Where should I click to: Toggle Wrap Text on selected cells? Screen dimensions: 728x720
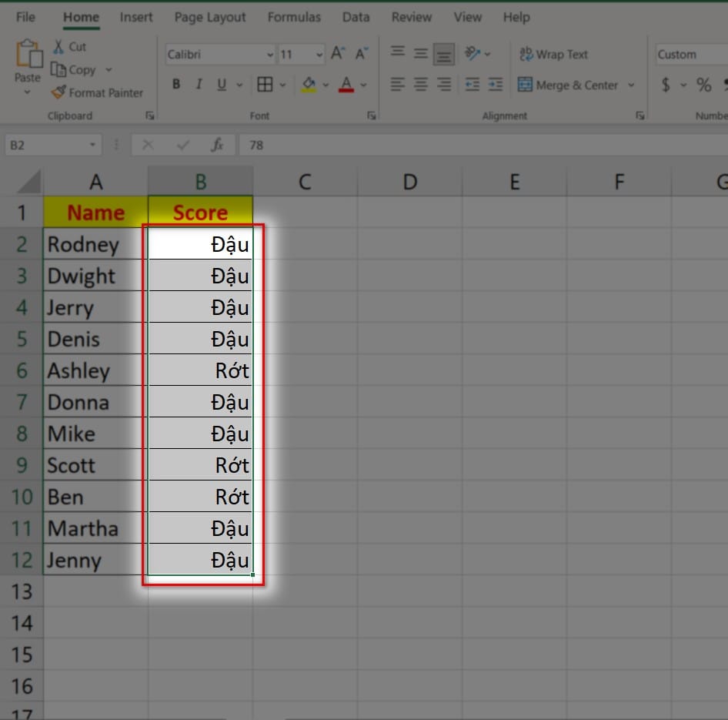553,54
